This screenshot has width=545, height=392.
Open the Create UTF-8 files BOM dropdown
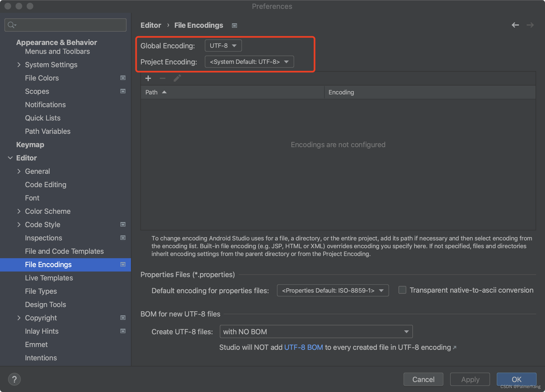[316, 331]
